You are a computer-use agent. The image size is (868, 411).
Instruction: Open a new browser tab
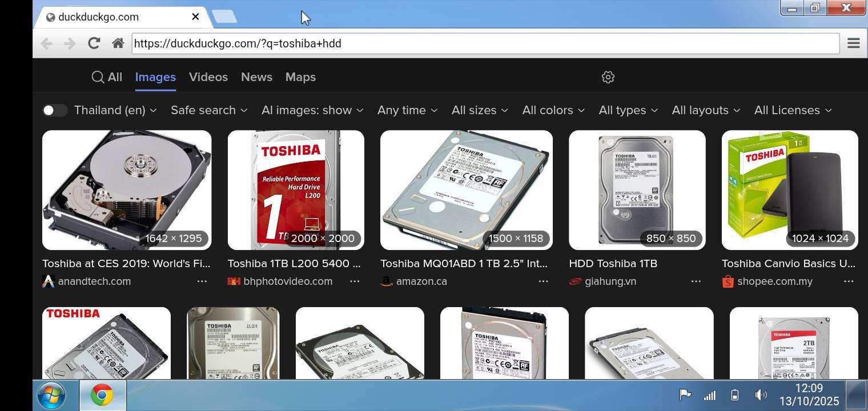pyautogui.click(x=224, y=17)
